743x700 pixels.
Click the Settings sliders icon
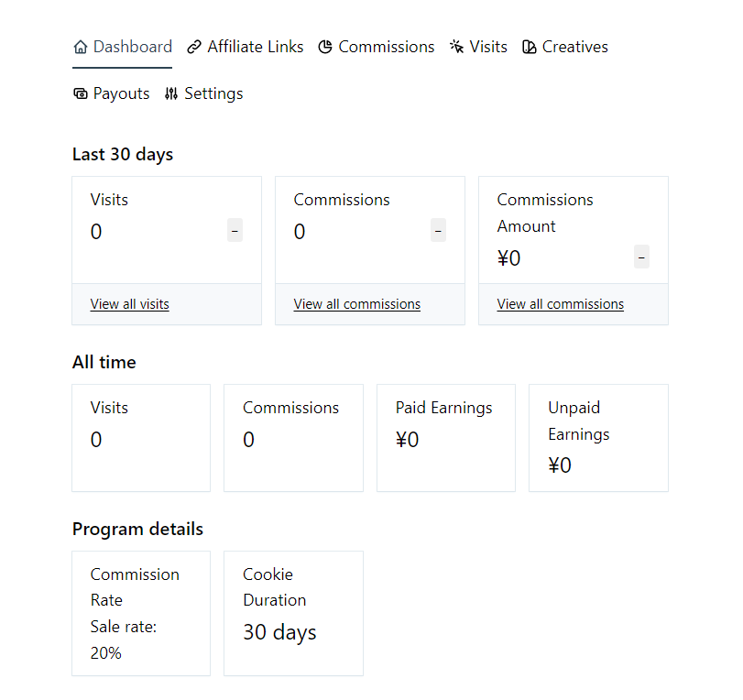point(171,93)
